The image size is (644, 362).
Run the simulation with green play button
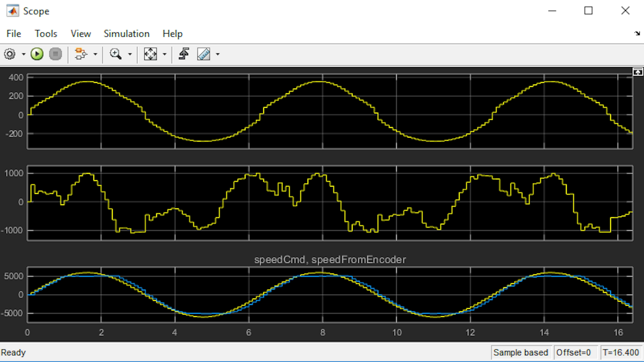click(37, 54)
